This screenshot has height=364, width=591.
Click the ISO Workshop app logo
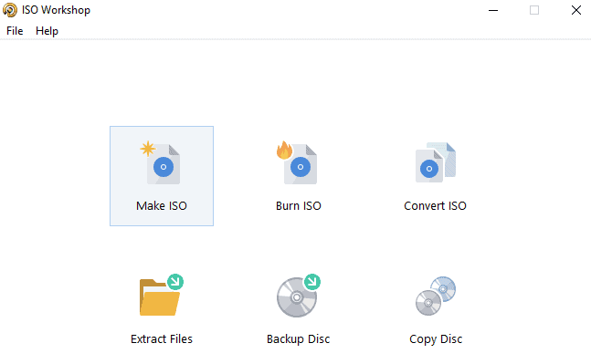click(10, 10)
